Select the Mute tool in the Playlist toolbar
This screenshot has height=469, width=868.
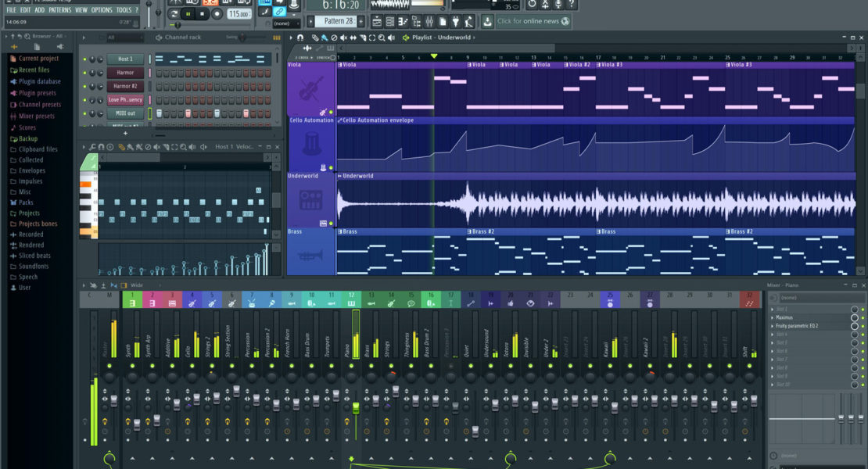pyautogui.click(x=343, y=38)
